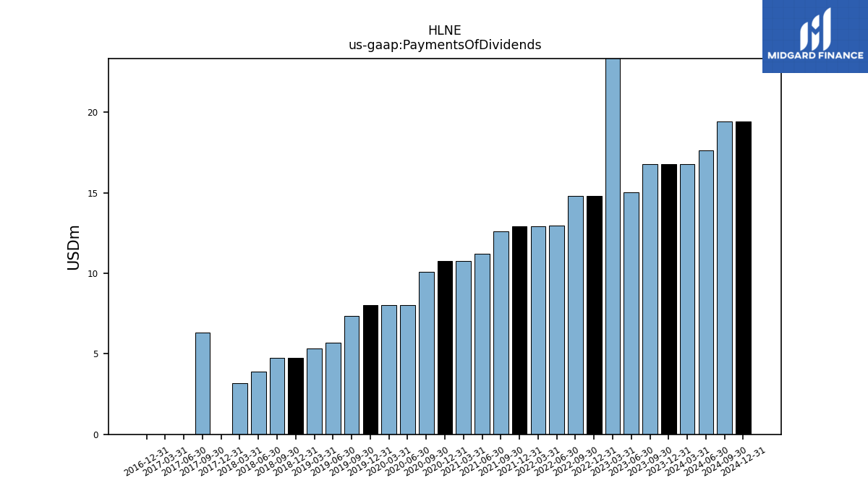Select the tallest bar, 2023-03-31

(x=613, y=247)
